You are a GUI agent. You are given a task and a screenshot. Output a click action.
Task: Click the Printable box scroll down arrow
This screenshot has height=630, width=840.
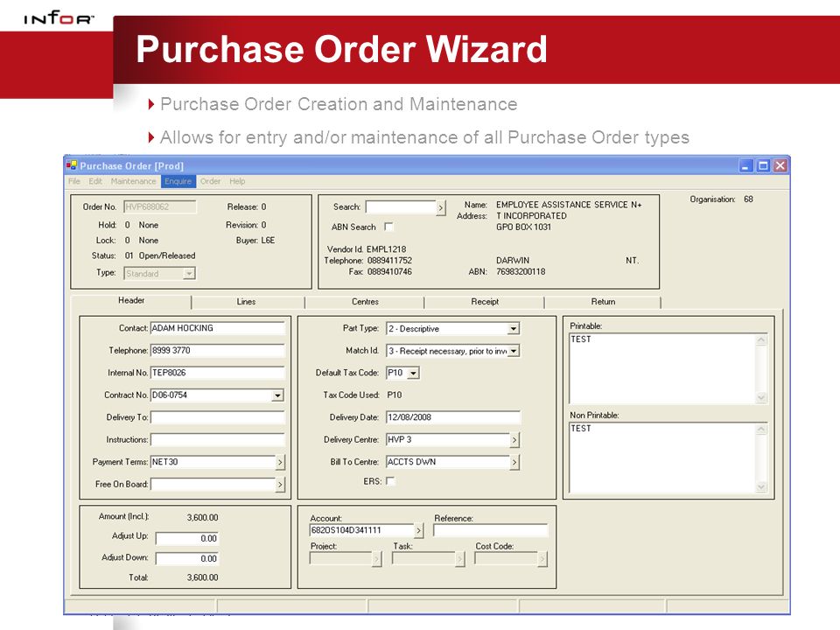tap(761, 397)
